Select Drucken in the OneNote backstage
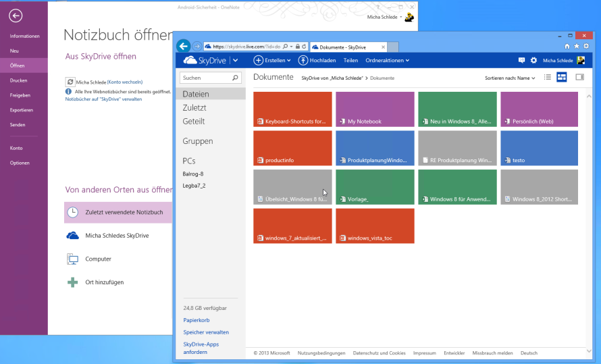Image resolution: width=601 pixels, height=364 pixels. tap(18, 80)
